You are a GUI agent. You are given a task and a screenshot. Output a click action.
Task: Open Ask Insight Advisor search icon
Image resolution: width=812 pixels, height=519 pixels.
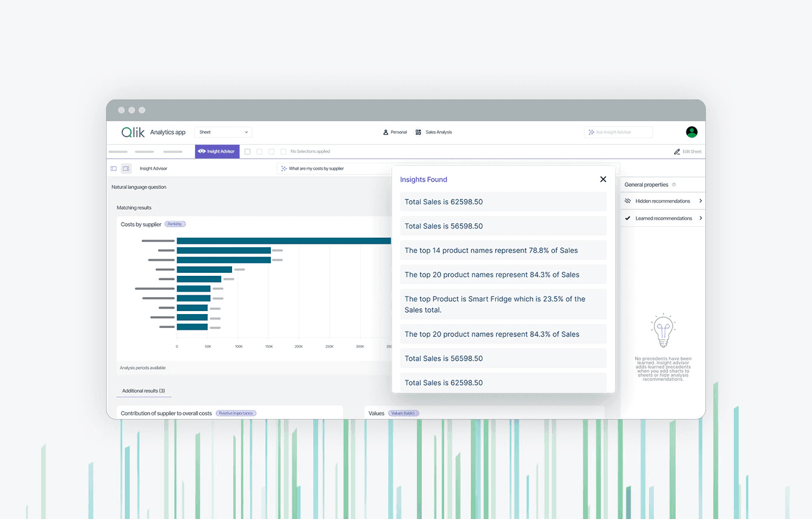pos(590,132)
